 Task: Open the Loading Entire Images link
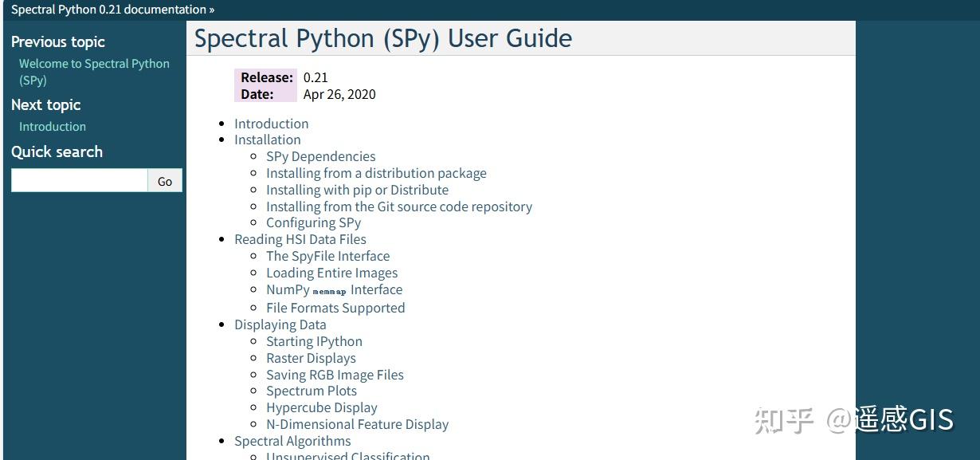tap(331, 273)
